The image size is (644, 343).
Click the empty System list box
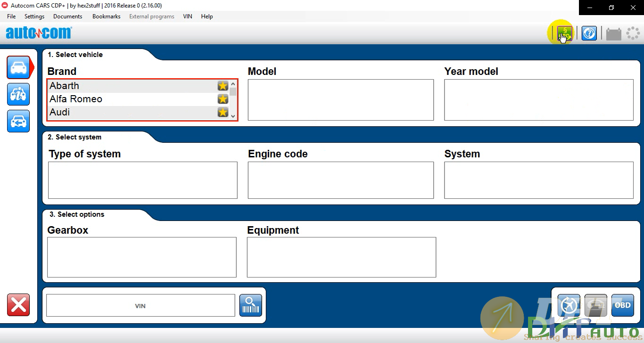point(539,180)
